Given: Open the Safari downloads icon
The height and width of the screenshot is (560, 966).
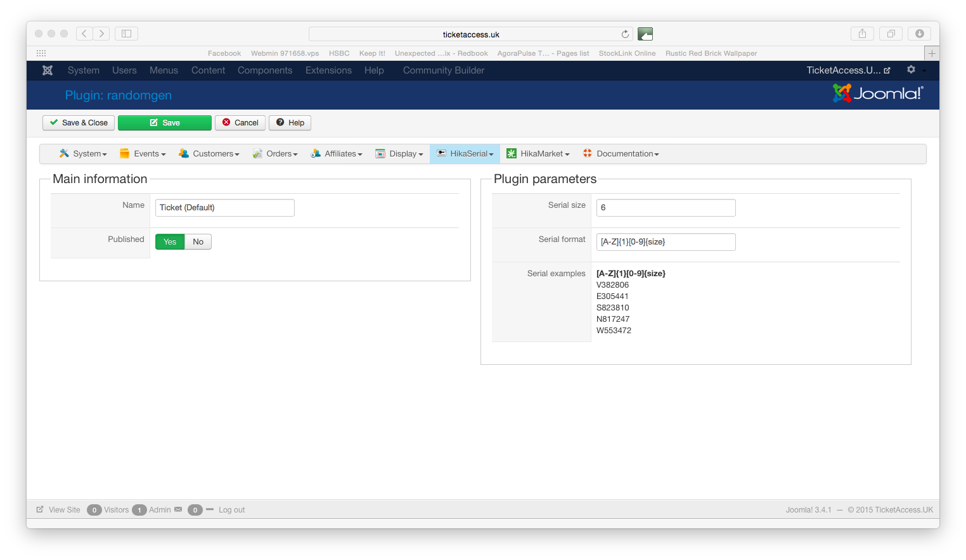Looking at the screenshot, I should tap(919, 34).
